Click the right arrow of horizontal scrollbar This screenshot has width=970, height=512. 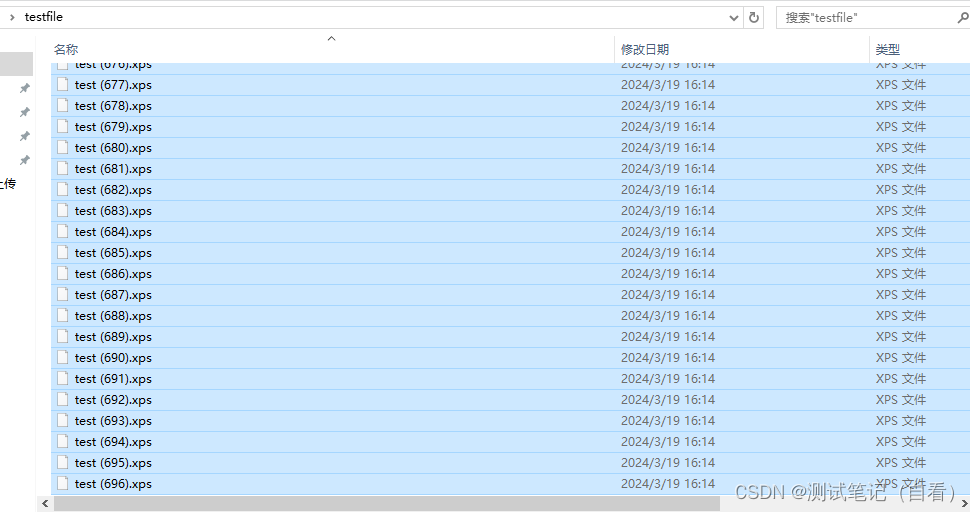pos(964,503)
